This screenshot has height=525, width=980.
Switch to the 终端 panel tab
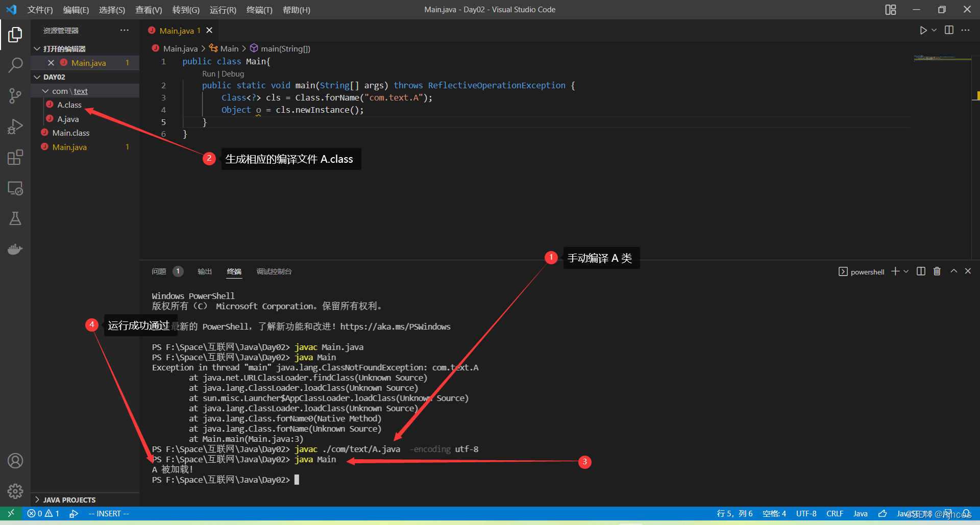(234, 271)
